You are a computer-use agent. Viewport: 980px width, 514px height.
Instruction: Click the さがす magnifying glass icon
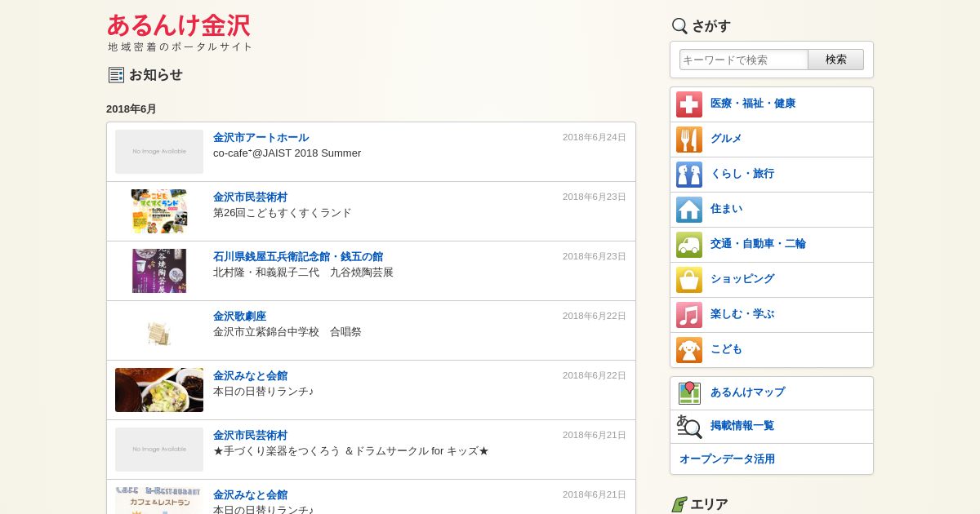point(679,26)
